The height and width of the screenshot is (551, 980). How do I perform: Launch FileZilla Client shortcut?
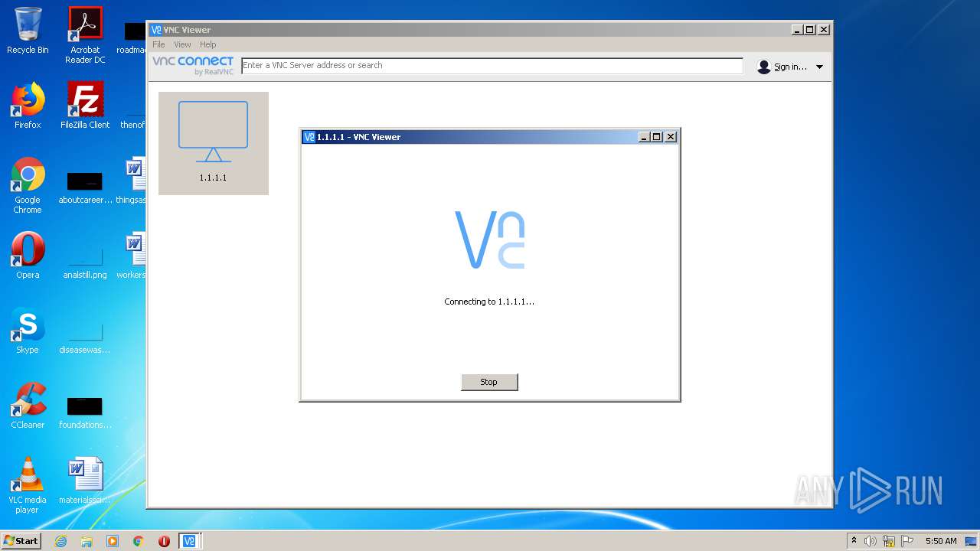[x=85, y=106]
